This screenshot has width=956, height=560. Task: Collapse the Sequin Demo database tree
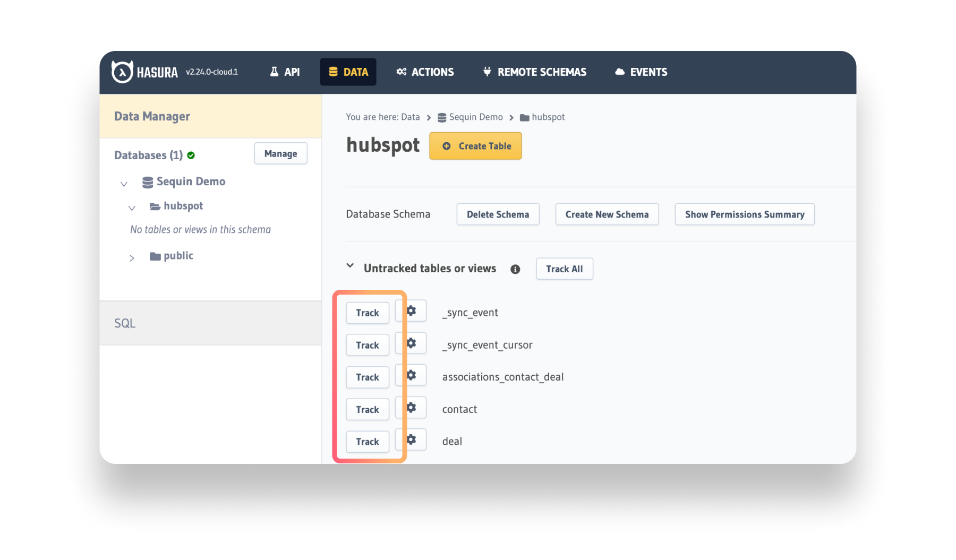[x=124, y=184]
